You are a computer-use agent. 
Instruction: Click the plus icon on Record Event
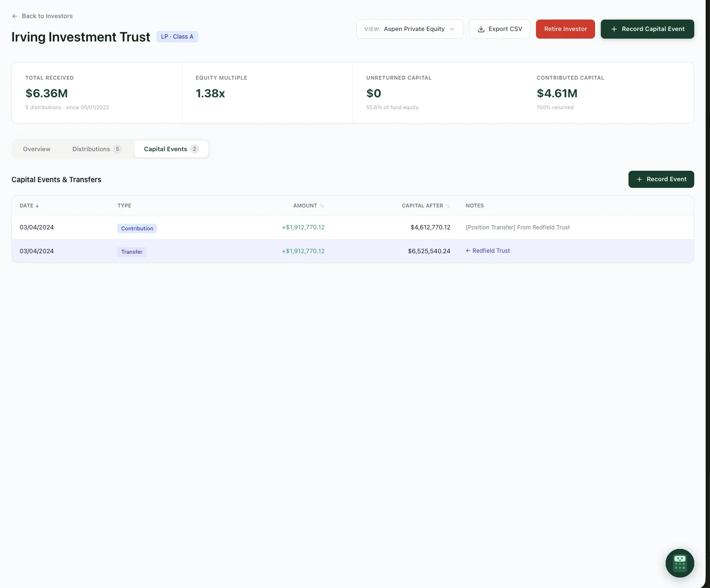tap(639, 179)
